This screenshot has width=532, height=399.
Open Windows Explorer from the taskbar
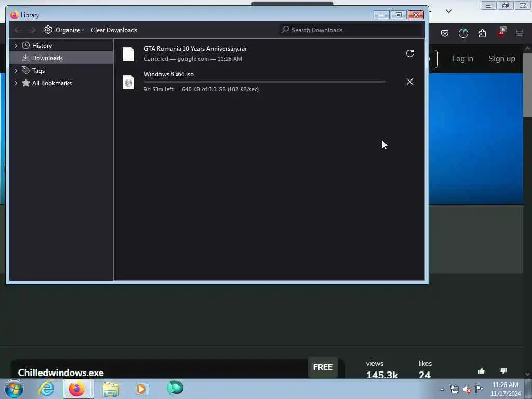[x=111, y=389]
